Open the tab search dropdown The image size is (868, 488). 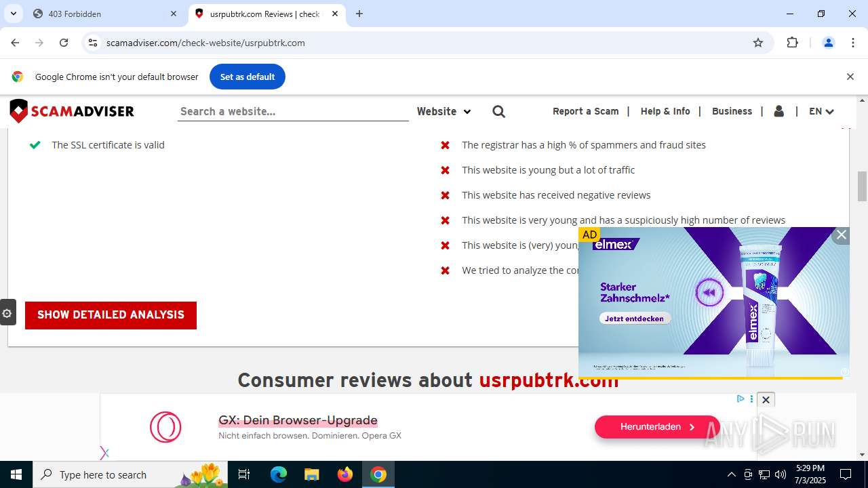click(13, 14)
